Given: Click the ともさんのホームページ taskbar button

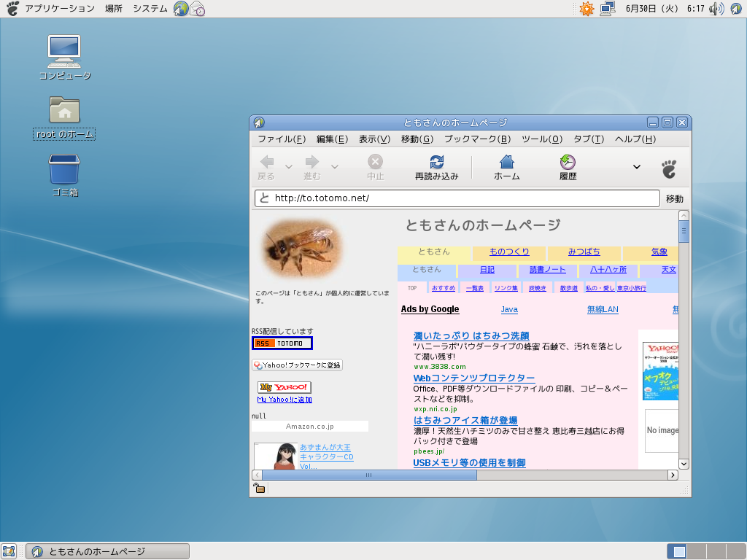Looking at the screenshot, I should tap(108, 551).
